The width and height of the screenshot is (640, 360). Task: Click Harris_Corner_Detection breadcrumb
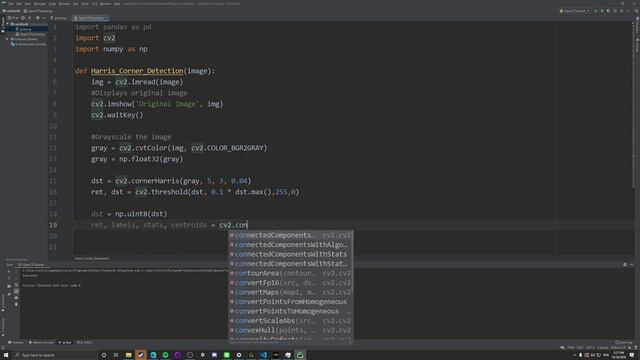[x=92, y=258]
